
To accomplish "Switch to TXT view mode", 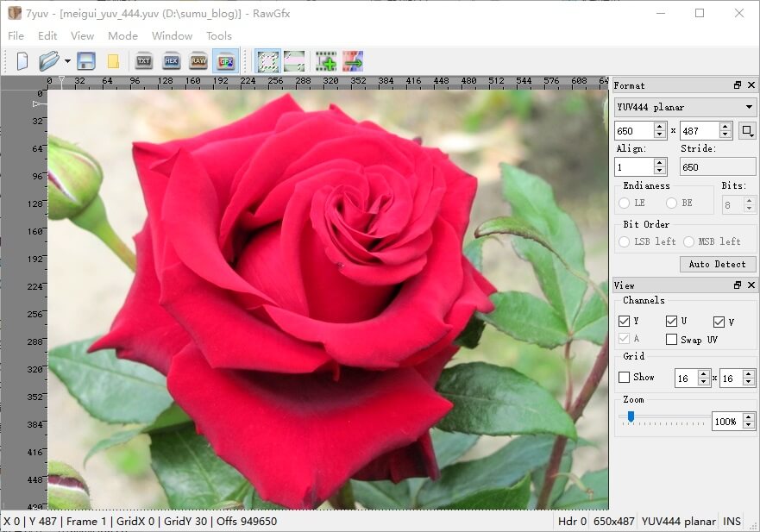I will tap(144, 61).
